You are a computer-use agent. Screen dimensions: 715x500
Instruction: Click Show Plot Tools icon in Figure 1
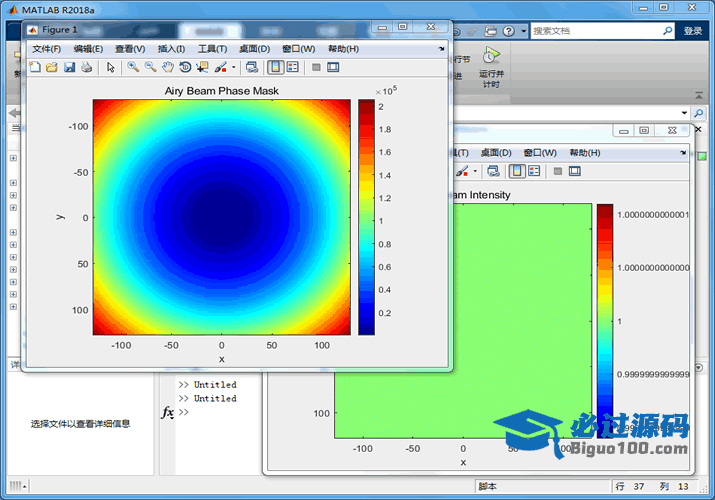(333, 67)
